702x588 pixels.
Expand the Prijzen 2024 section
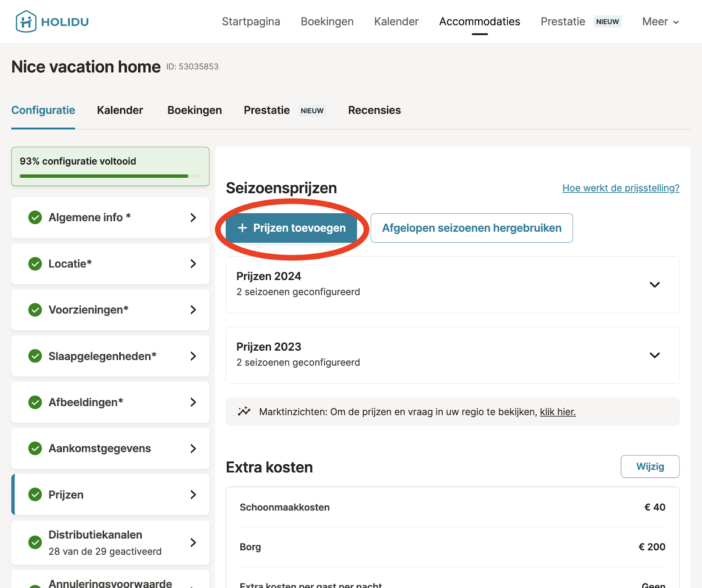[654, 285]
